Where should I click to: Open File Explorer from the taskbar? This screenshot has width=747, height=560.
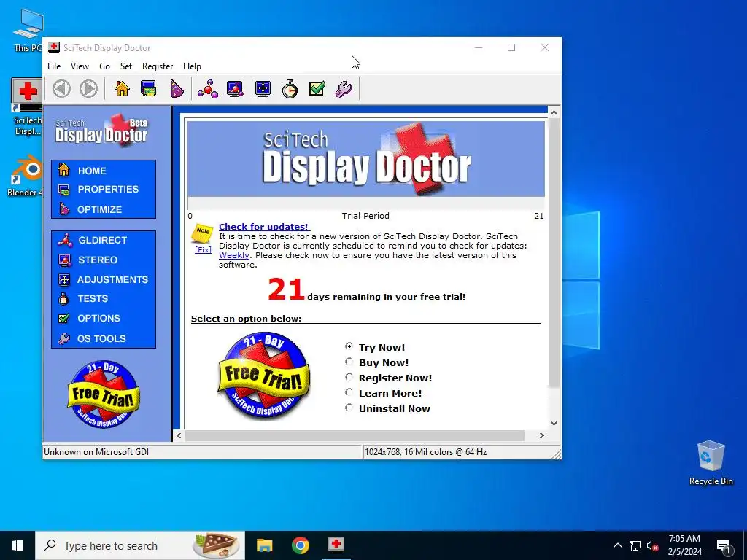tap(264, 545)
